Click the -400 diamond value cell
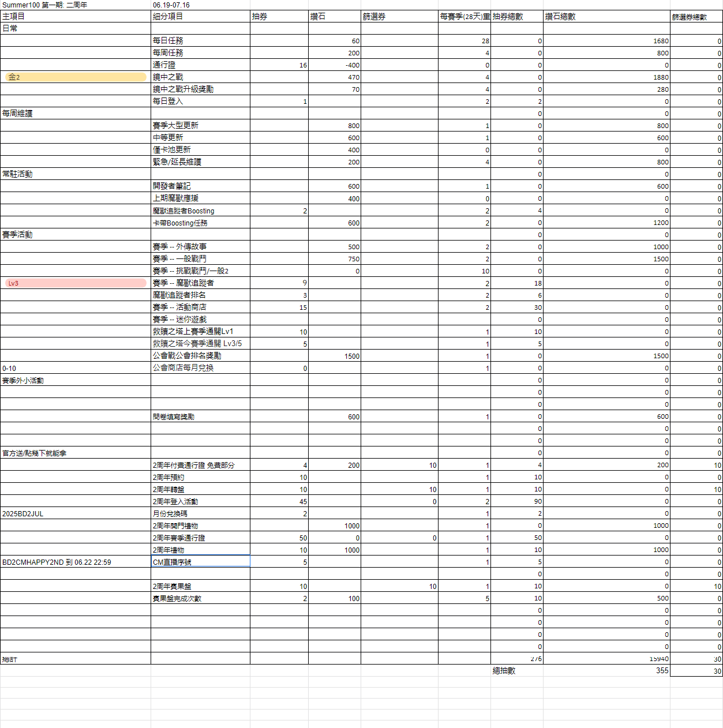This screenshot has height=728, width=723. (335, 65)
